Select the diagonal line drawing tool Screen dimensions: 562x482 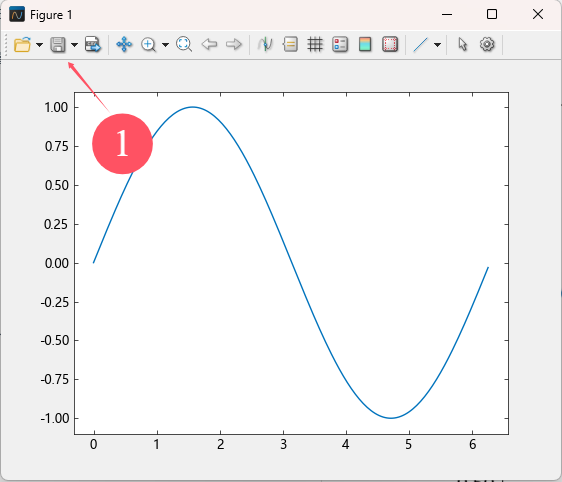(420, 44)
